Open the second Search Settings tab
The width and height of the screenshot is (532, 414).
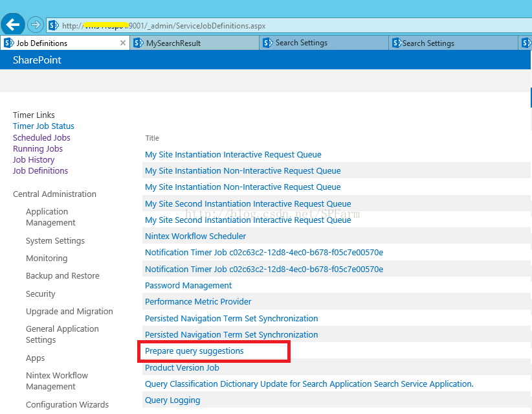[x=454, y=43]
